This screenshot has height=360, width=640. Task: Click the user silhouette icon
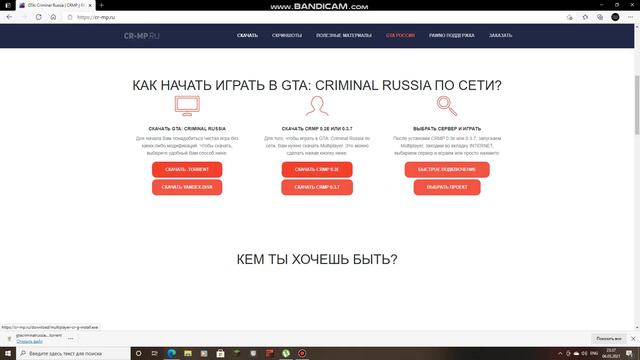coord(317,106)
